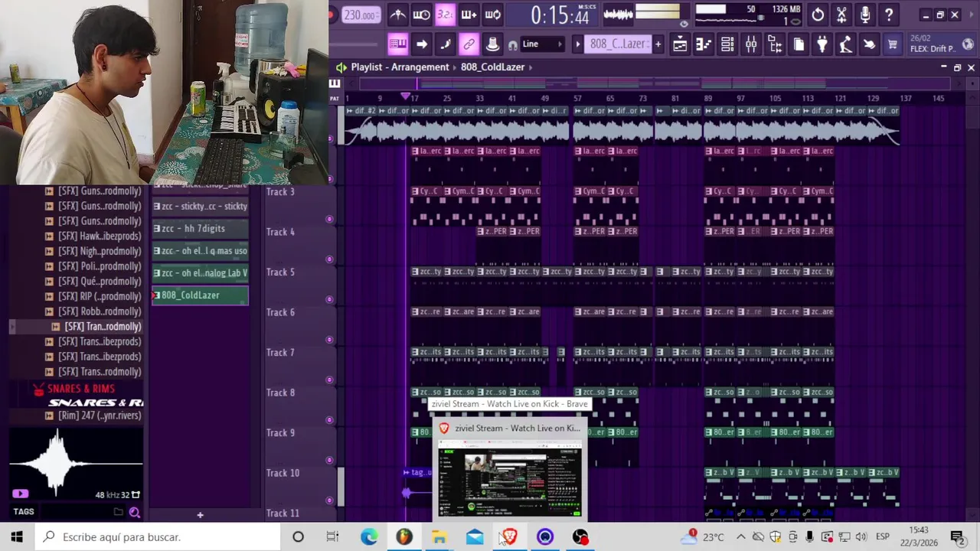Click the one-click audio recording microphone icon
The image size is (980, 551).
point(865,15)
